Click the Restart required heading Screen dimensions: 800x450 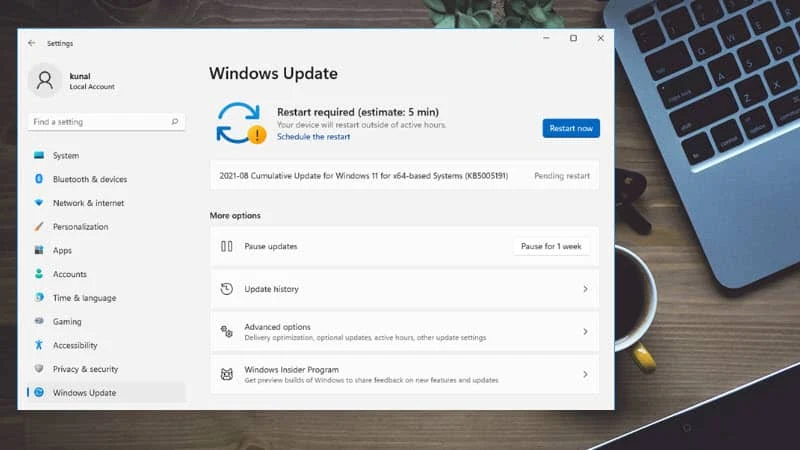[358, 112]
